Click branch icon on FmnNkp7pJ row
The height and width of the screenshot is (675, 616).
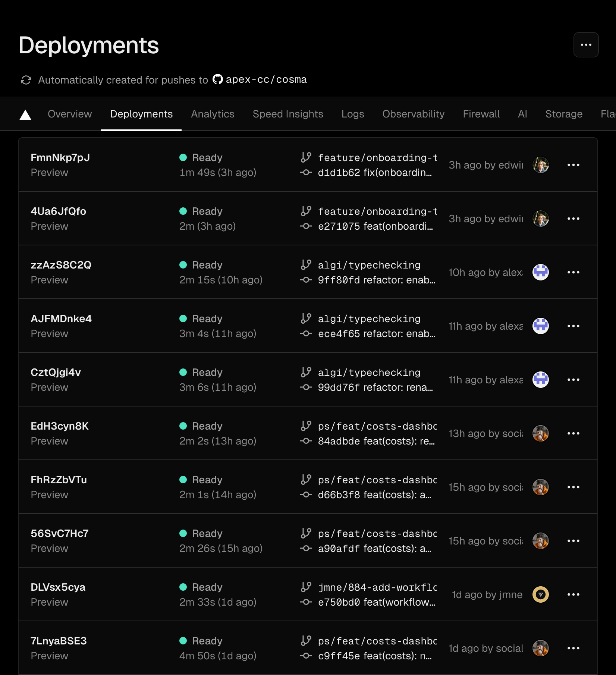(x=306, y=157)
